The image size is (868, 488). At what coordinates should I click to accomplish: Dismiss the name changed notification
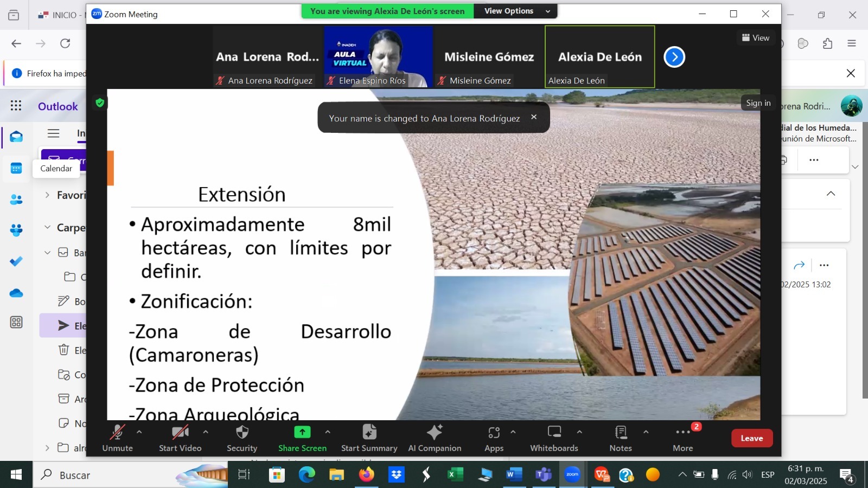pos(534,117)
